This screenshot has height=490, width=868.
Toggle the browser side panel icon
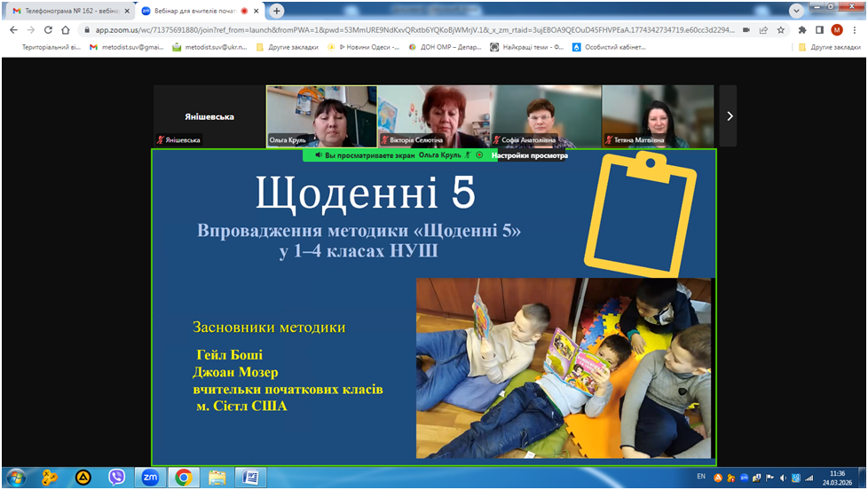point(819,29)
